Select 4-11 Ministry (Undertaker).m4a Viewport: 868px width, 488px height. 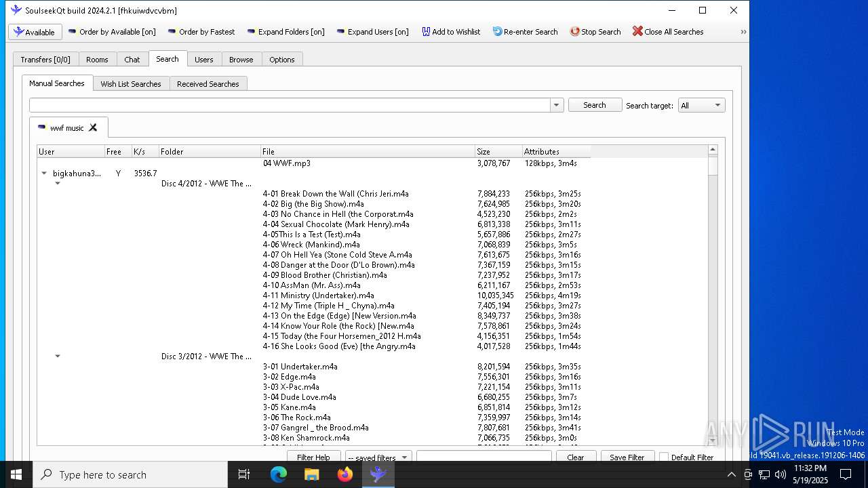point(318,296)
